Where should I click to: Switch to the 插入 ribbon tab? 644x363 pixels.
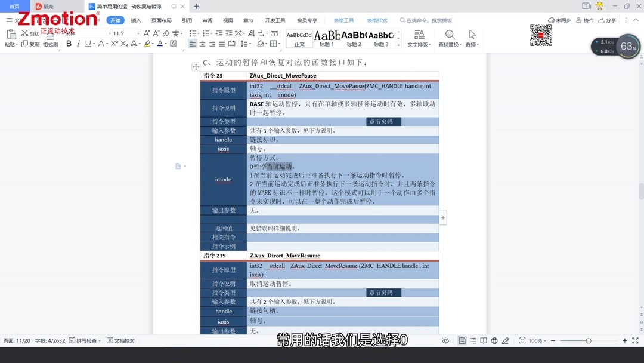(x=135, y=20)
